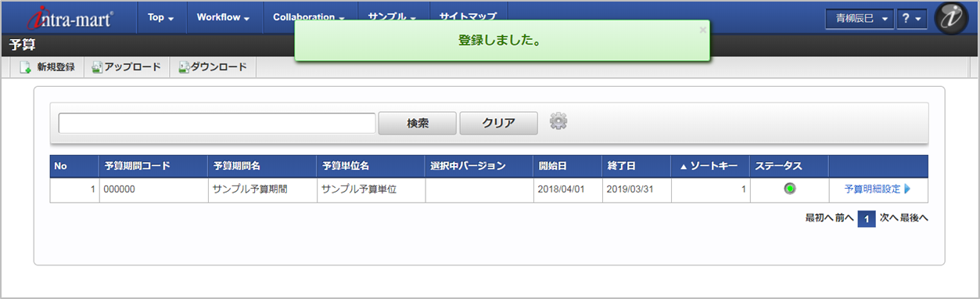980x299 pixels.
Task: Click the round i icon at top right
Action: [952, 19]
